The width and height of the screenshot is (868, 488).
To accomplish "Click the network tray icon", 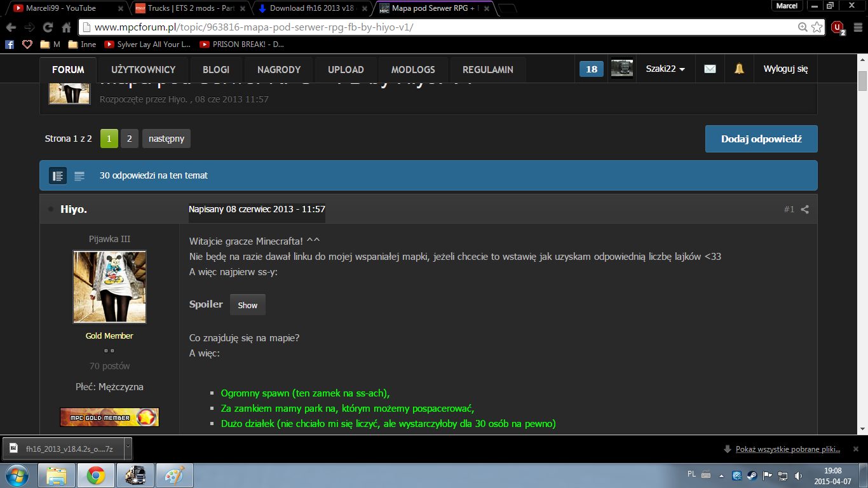I will click(x=783, y=475).
